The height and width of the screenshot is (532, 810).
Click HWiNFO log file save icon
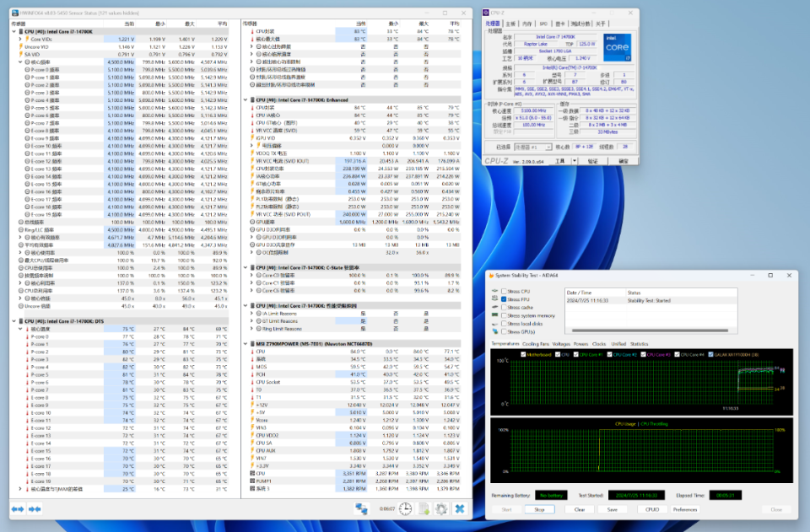click(424, 508)
